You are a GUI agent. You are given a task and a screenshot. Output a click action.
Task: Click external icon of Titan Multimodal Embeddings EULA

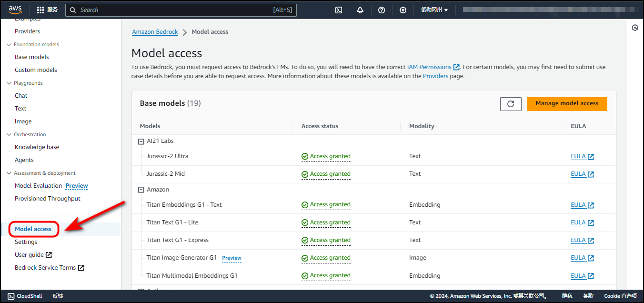click(x=591, y=276)
